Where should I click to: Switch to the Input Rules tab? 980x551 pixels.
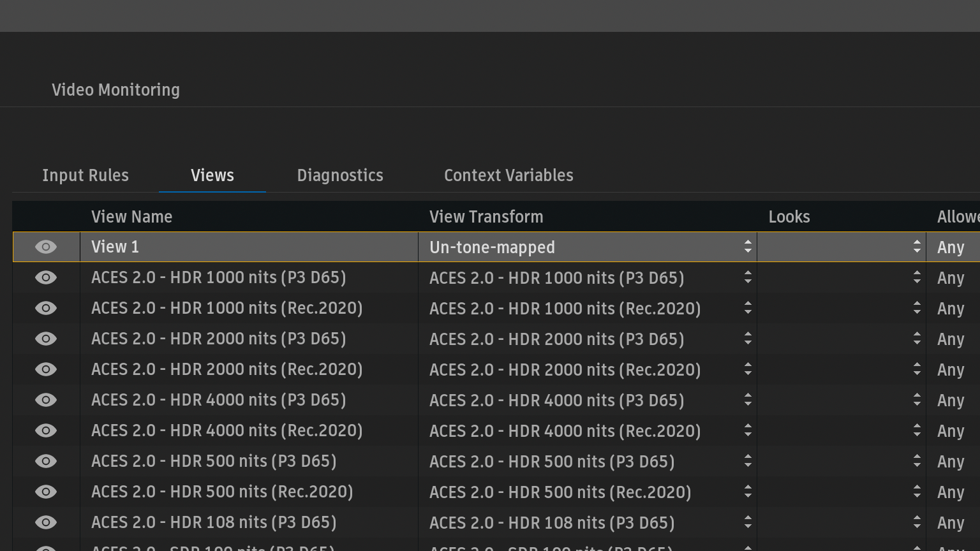85,175
